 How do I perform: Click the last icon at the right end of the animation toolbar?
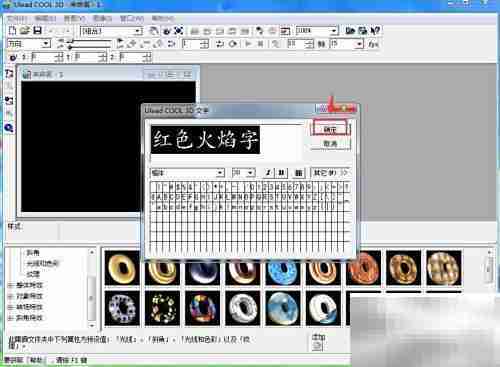click(373, 44)
